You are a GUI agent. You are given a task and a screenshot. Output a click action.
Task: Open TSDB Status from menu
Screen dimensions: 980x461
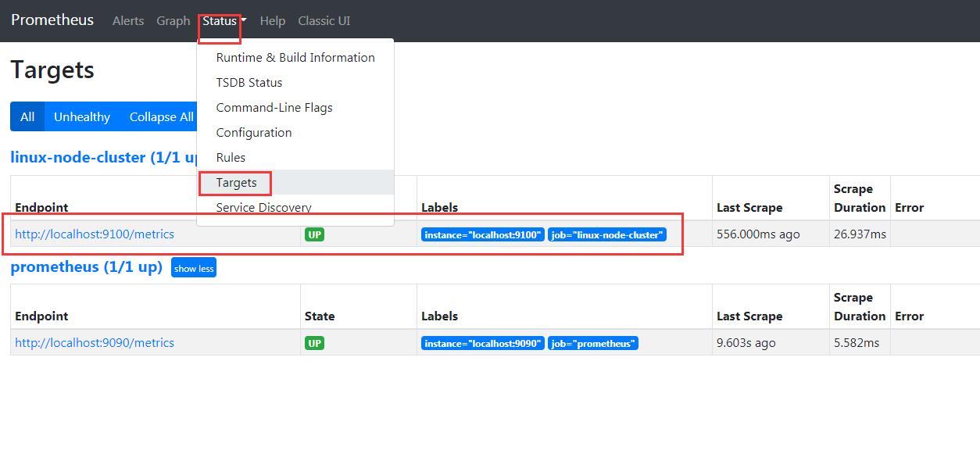295,83
